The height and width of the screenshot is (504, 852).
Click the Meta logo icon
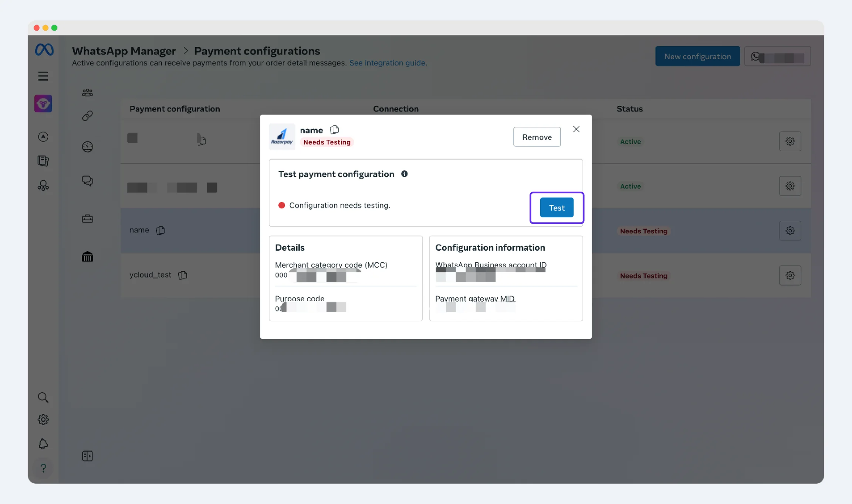(x=44, y=50)
